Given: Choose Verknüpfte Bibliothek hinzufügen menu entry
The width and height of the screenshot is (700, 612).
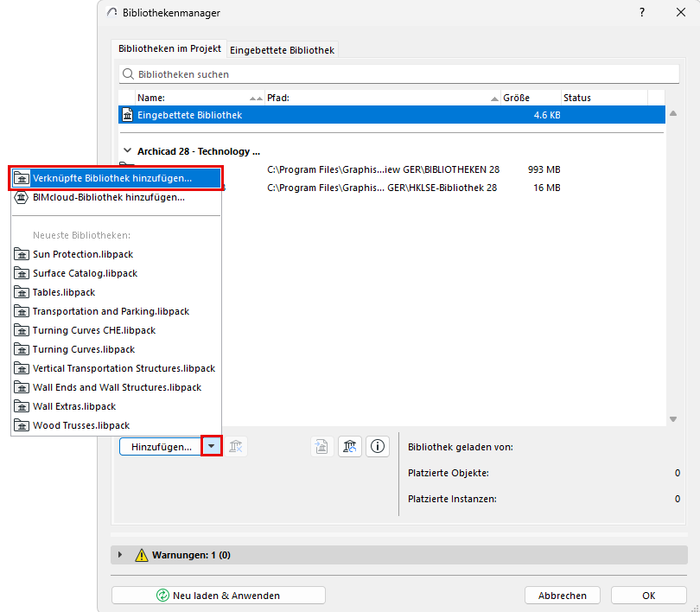Looking at the screenshot, I should click(x=116, y=178).
